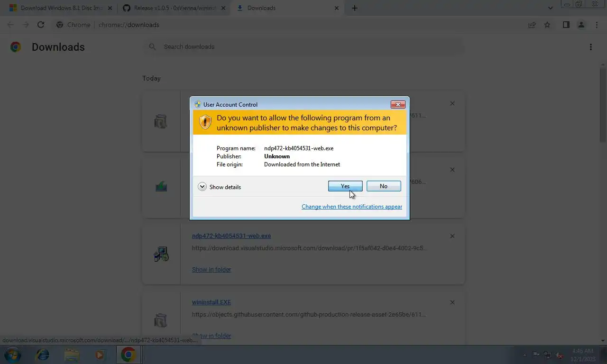Open Windows Explorer from the taskbar

click(x=72, y=355)
